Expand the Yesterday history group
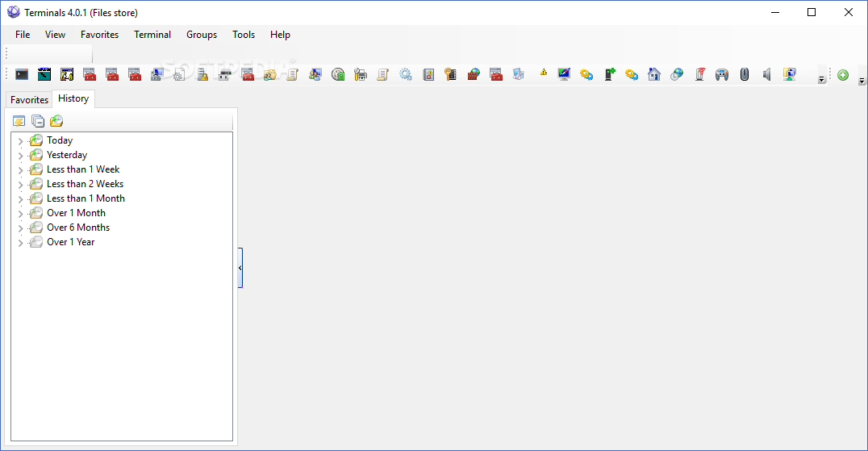Image resolution: width=868 pixels, height=451 pixels. [x=20, y=156]
